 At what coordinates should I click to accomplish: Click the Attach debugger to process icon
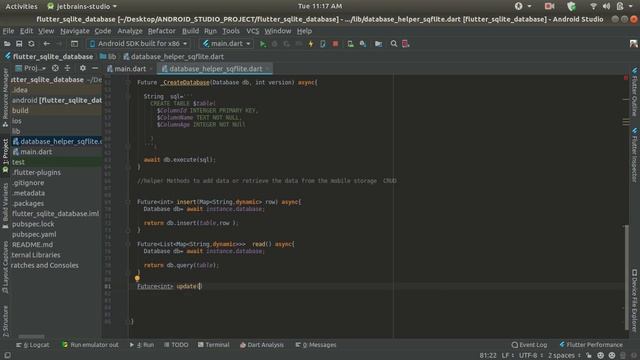(x=323, y=44)
